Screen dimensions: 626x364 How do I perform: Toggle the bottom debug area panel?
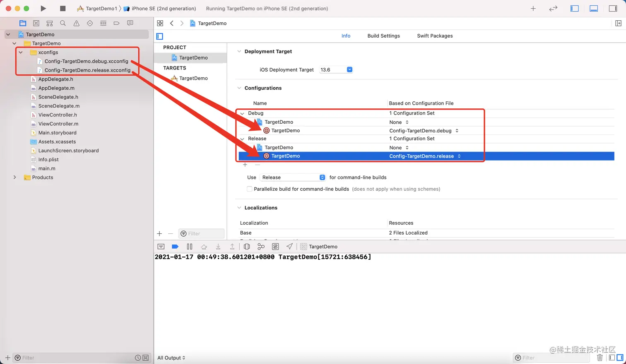[594, 8]
